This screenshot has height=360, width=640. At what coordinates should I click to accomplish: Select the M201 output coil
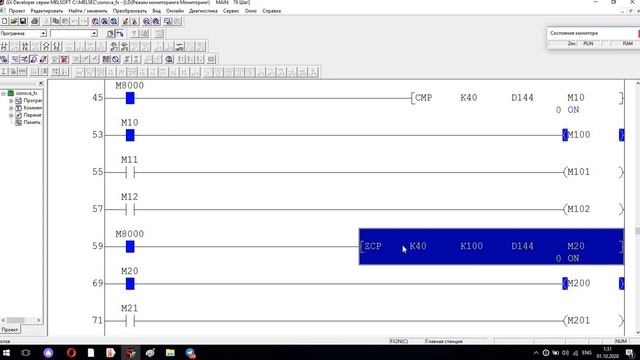point(578,320)
